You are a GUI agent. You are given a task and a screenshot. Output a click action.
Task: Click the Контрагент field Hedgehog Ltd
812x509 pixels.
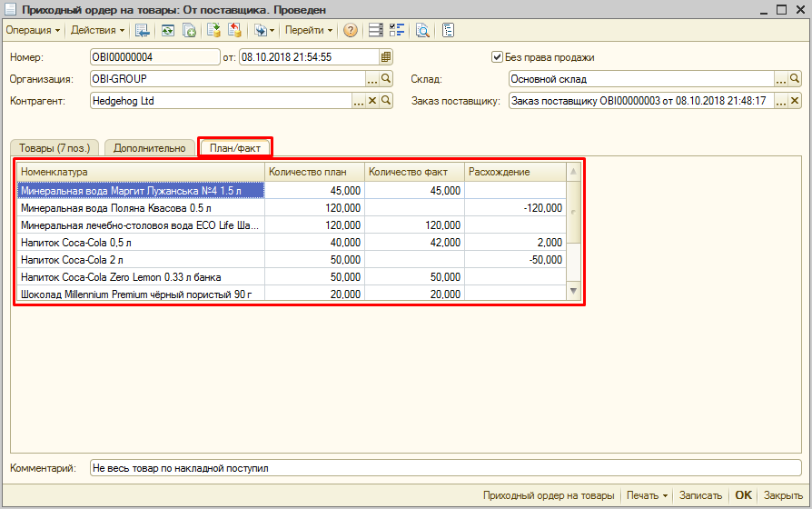[221, 101]
